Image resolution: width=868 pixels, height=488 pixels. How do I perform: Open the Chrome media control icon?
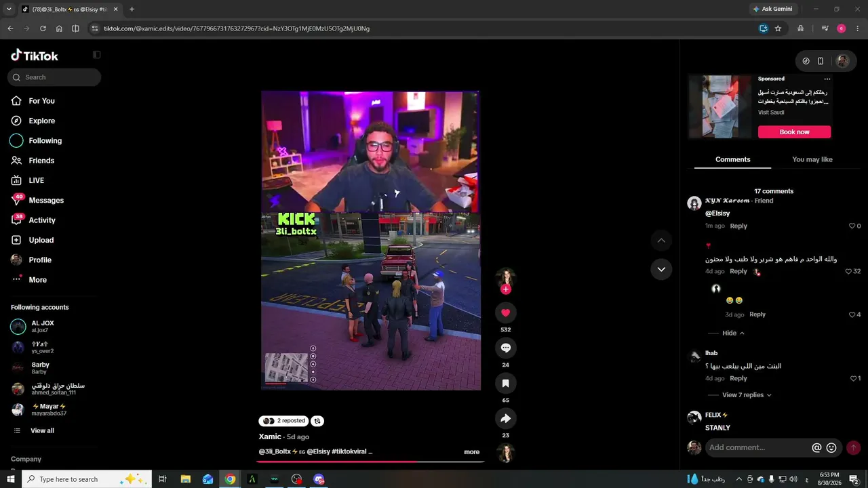pyautogui.click(x=825, y=28)
